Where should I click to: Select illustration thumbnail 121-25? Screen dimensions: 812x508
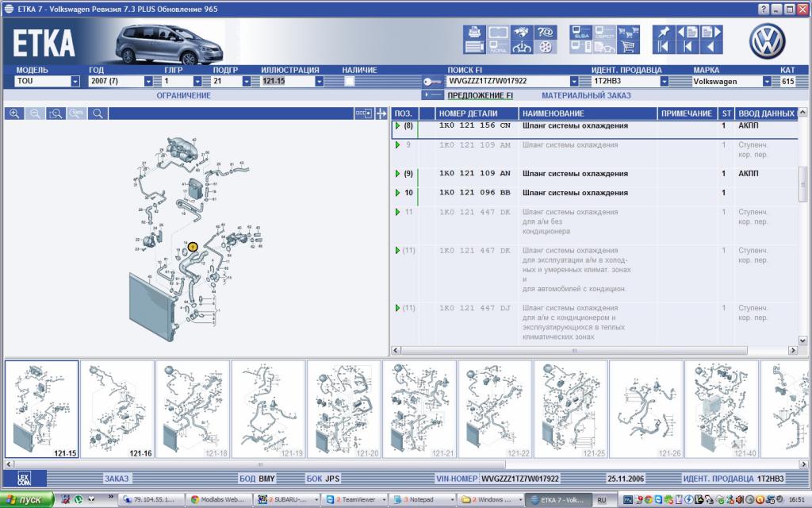pyautogui.click(x=570, y=410)
